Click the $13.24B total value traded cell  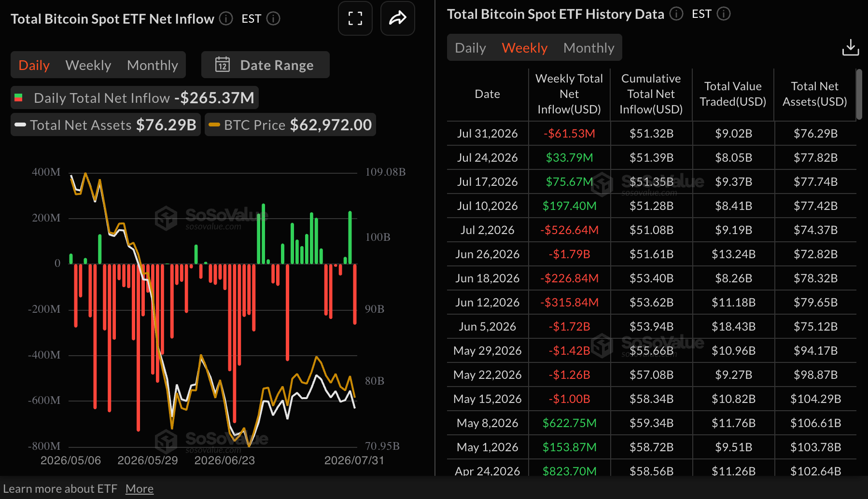coord(733,254)
